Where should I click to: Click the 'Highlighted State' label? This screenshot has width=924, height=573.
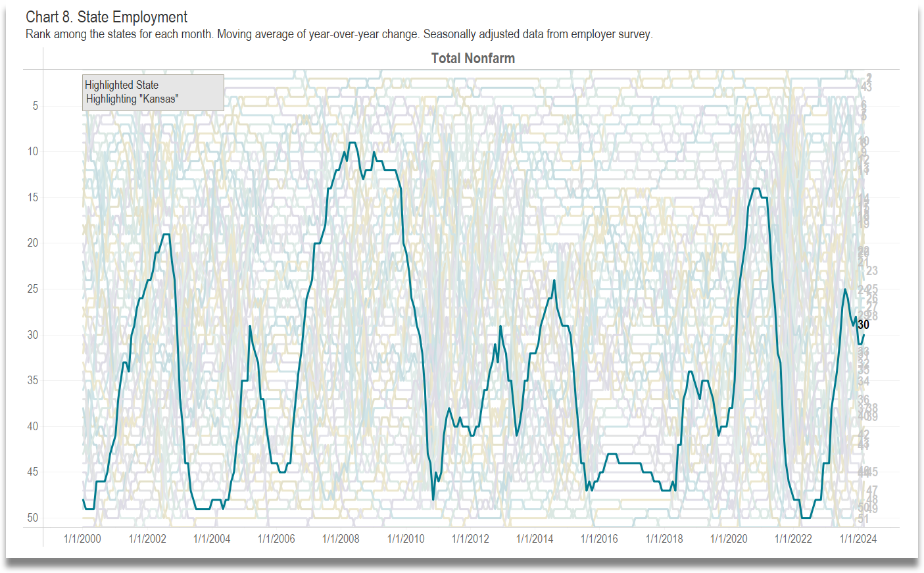click(x=122, y=85)
